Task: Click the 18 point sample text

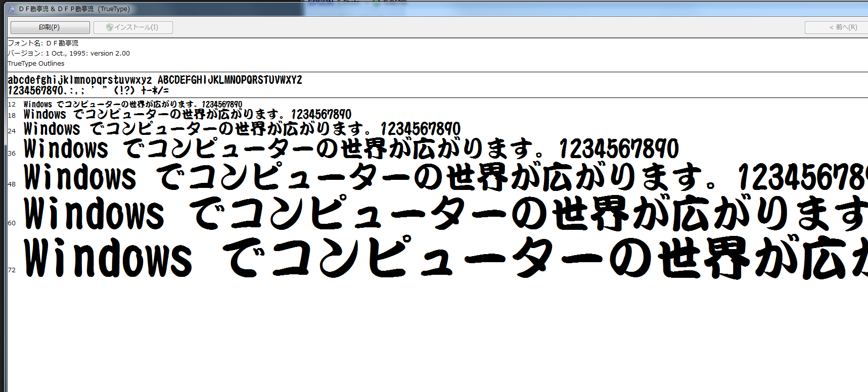Action: coord(188,114)
